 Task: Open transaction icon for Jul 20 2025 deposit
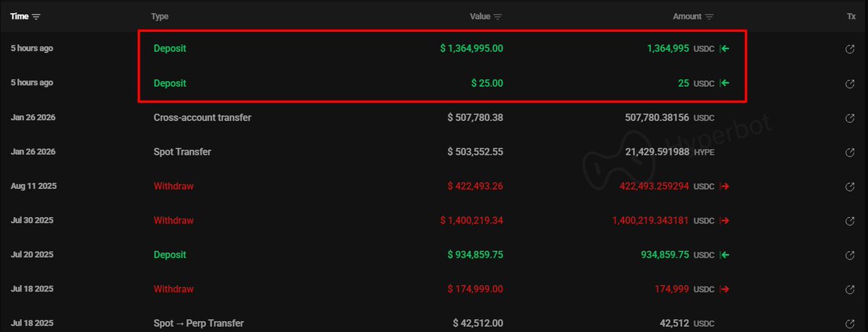pyautogui.click(x=851, y=255)
